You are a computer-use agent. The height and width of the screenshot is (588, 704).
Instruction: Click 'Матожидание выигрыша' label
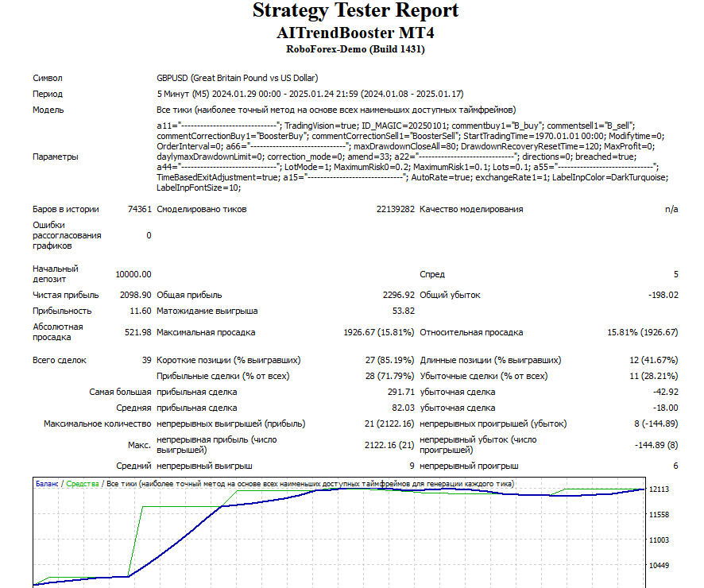point(207,311)
